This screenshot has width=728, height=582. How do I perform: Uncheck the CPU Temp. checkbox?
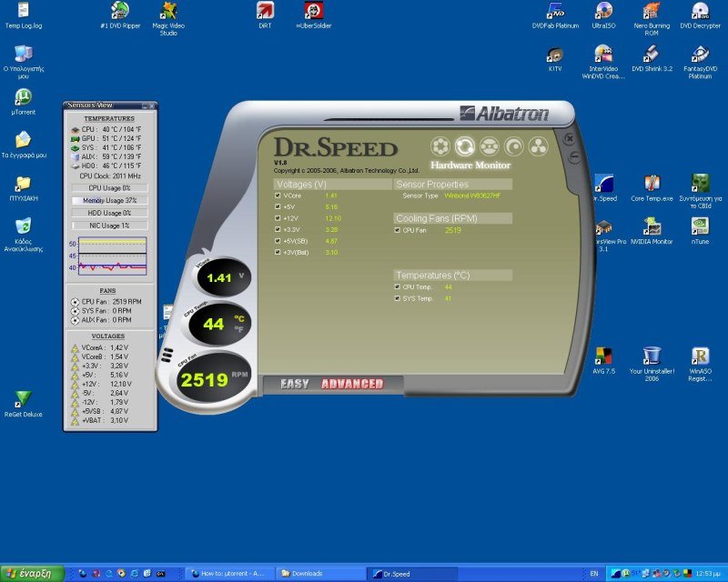398,286
